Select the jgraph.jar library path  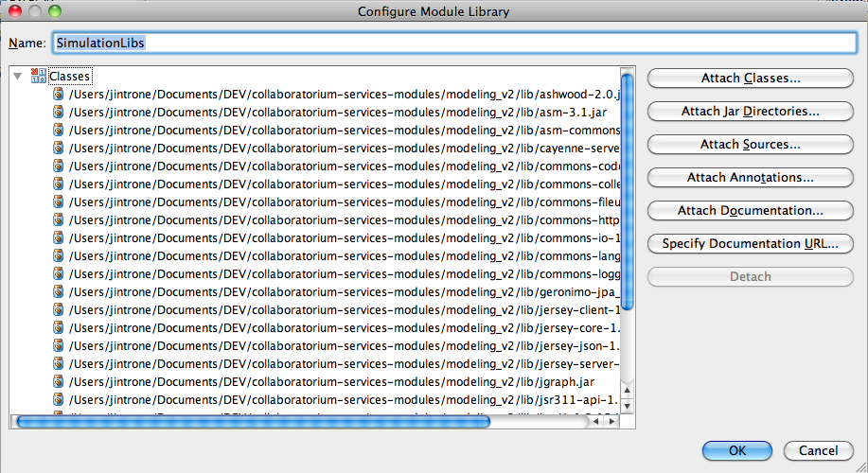331,382
